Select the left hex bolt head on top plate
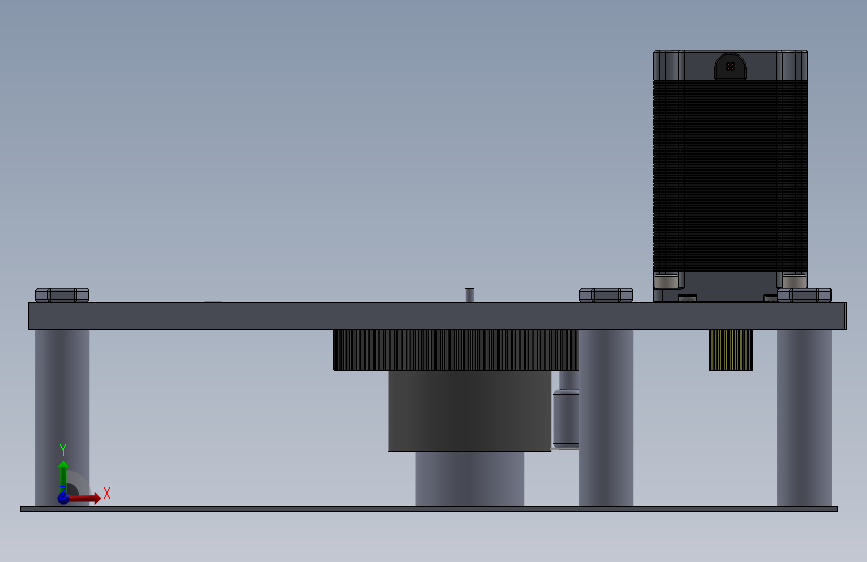 click(x=62, y=295)
